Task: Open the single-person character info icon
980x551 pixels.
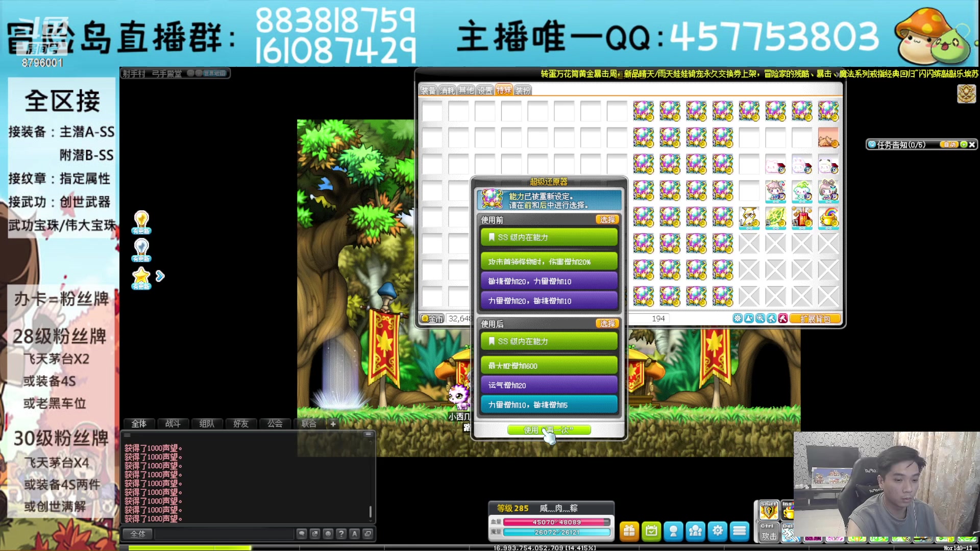Action: point(673,531)
